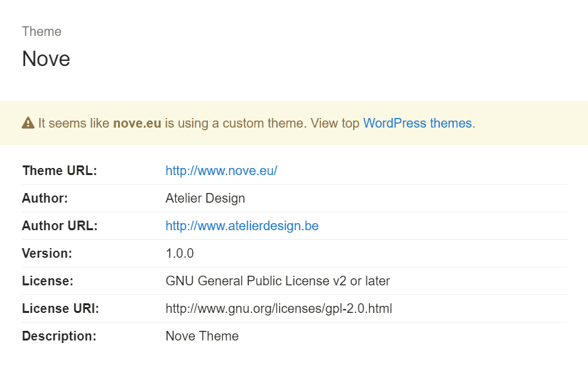
Task: Click the Atelier Design author name
Action: [205, 198]
